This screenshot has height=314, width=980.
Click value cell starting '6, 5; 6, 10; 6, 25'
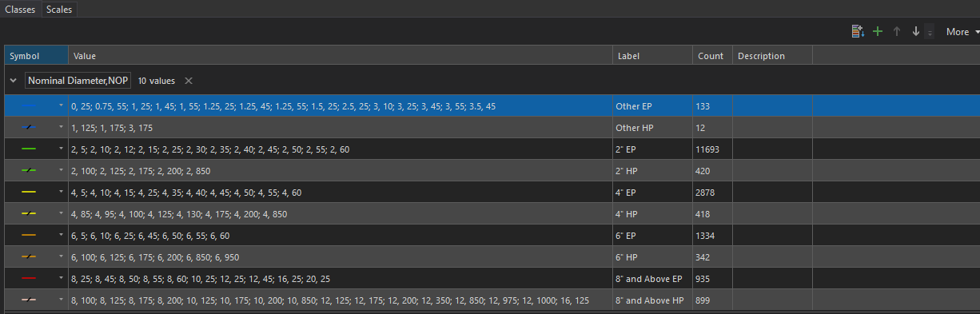341,235
